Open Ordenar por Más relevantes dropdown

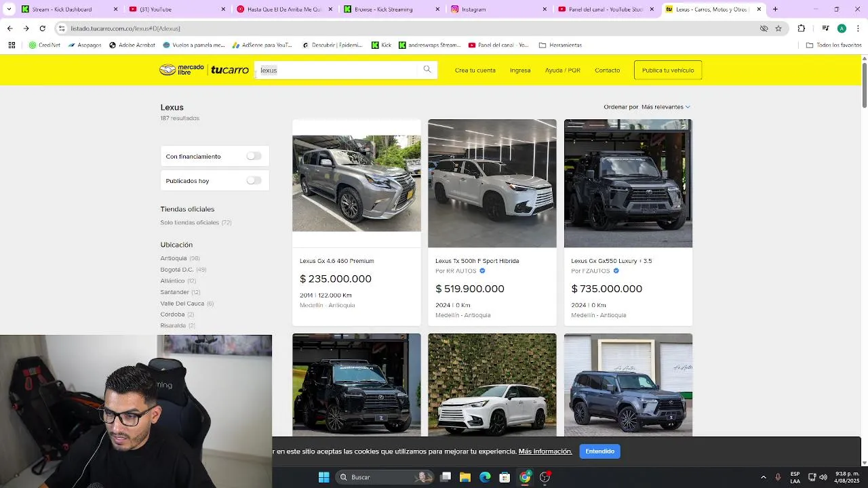click(x=665, y=106)
